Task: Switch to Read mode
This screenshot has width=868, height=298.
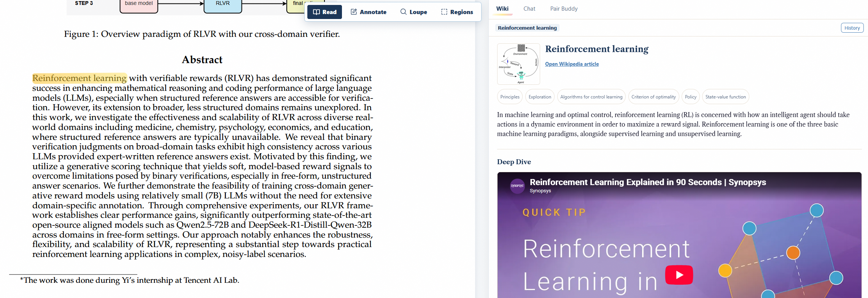Action: pyautogui.click(x=324, y=12)
